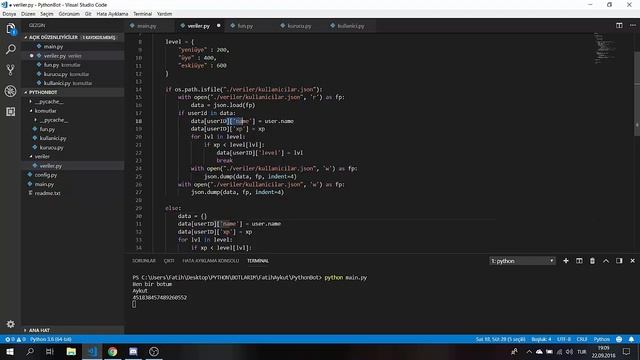The image size is (640, 360).
Task: Open notifications bell in status bar
Action: (631, 339)
